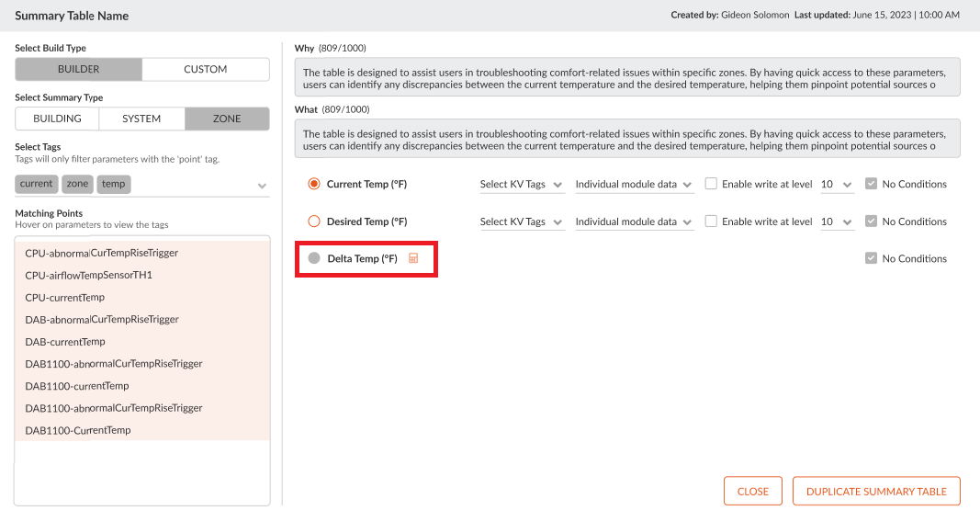This screenshot has width=980, height=522.
Task: Click Last updated June 15, 2023 text
Action: click(x=877, y=15)
